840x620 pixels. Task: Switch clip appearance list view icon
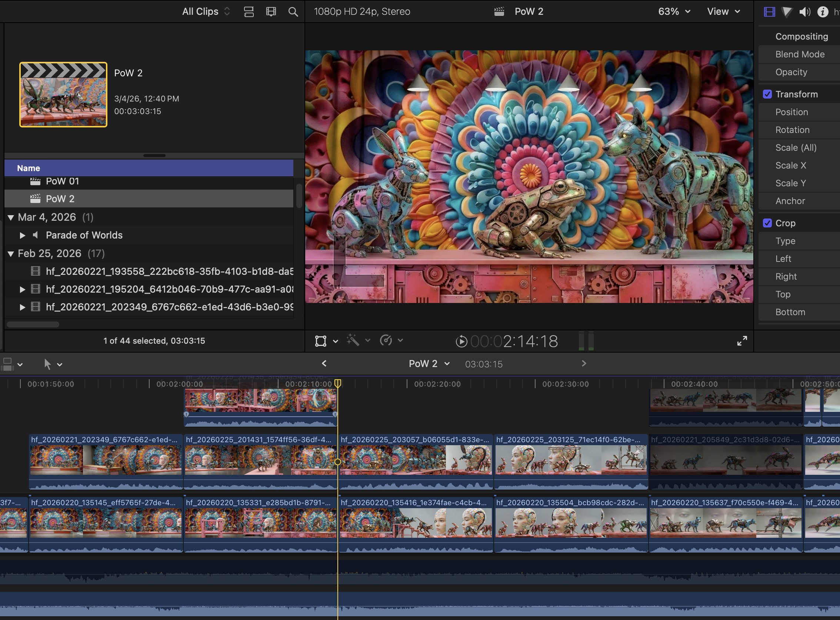tap(249, 11)
